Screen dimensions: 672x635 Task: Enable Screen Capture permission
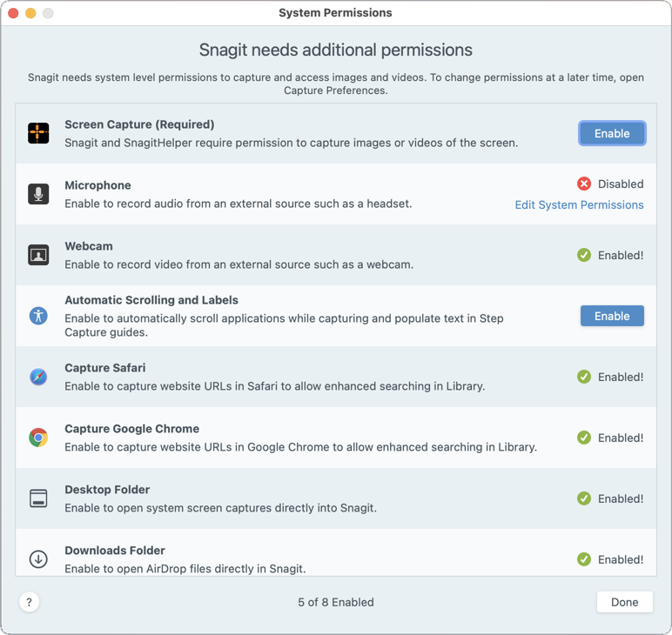[x=612, y=133]
